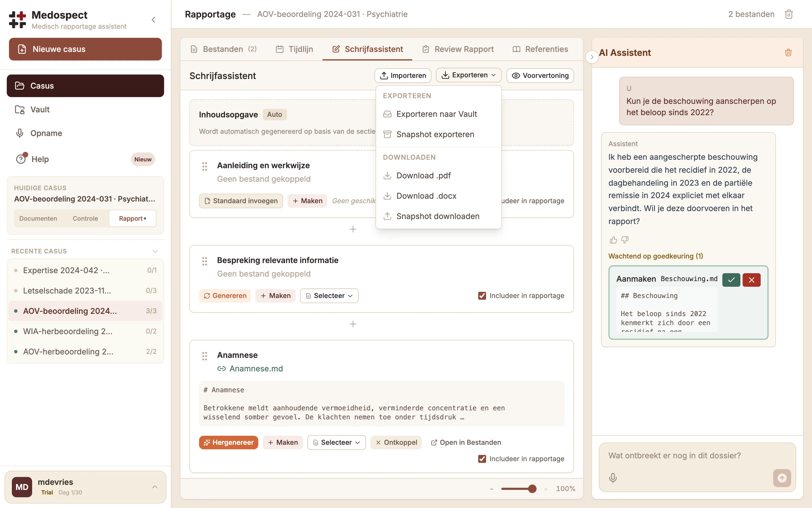Click the MD user avatar
812x508 pixels.
pos(22,487)
